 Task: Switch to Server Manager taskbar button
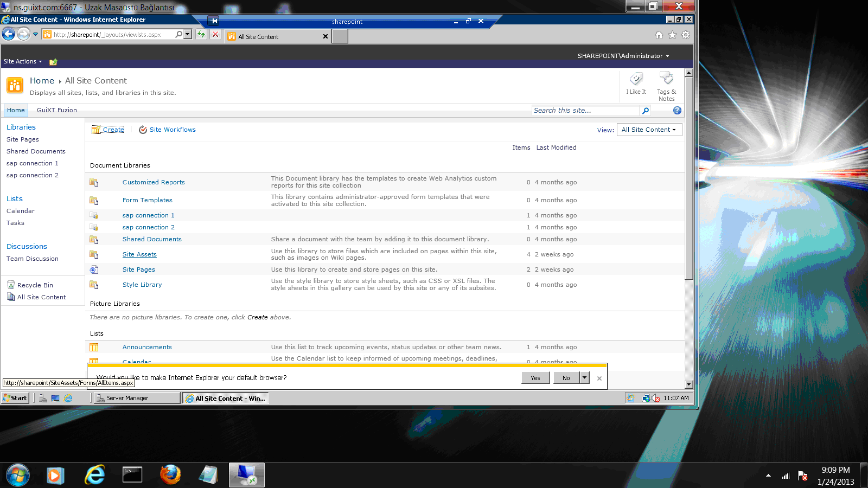(137, 398)
